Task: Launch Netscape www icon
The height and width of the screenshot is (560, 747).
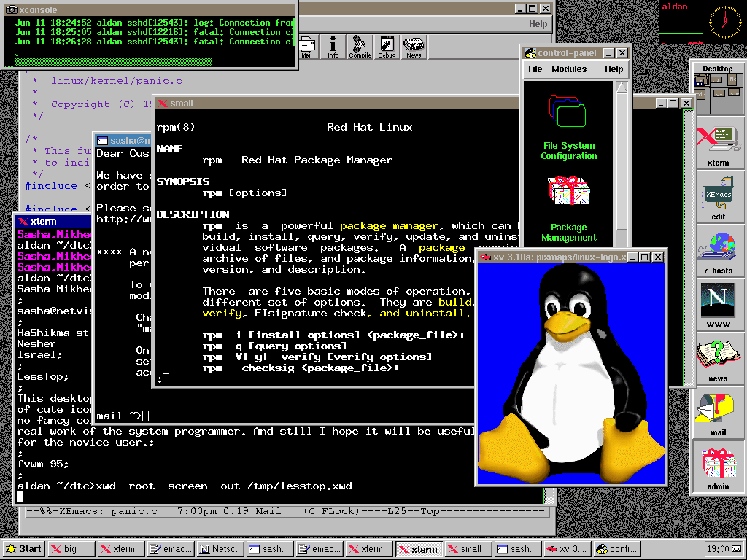Action: pos(718,305)
